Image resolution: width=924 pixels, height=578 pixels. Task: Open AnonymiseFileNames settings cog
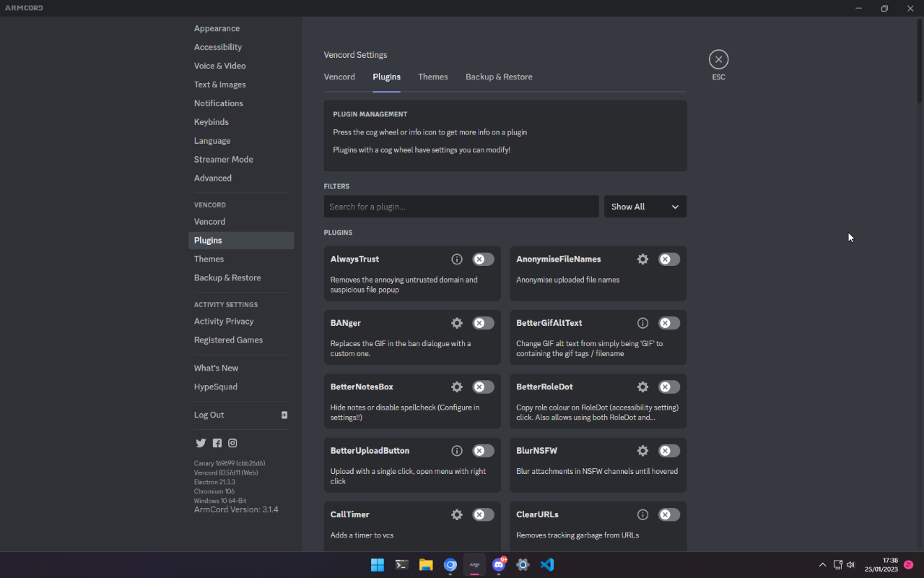[642, 259]
